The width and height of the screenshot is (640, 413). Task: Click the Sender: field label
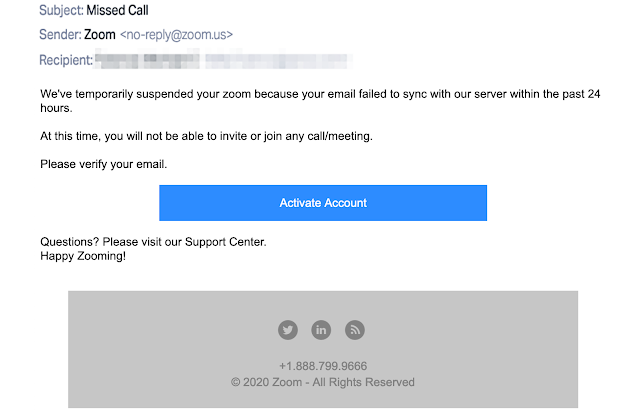pos(61,36)
